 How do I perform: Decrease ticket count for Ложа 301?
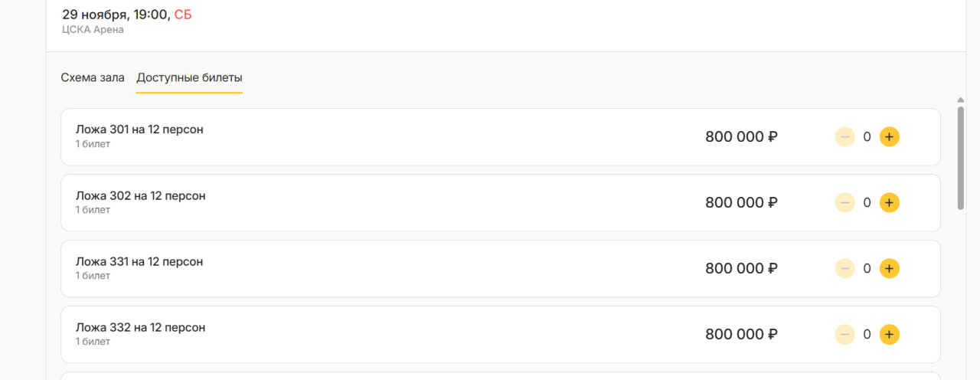point(844,137)
